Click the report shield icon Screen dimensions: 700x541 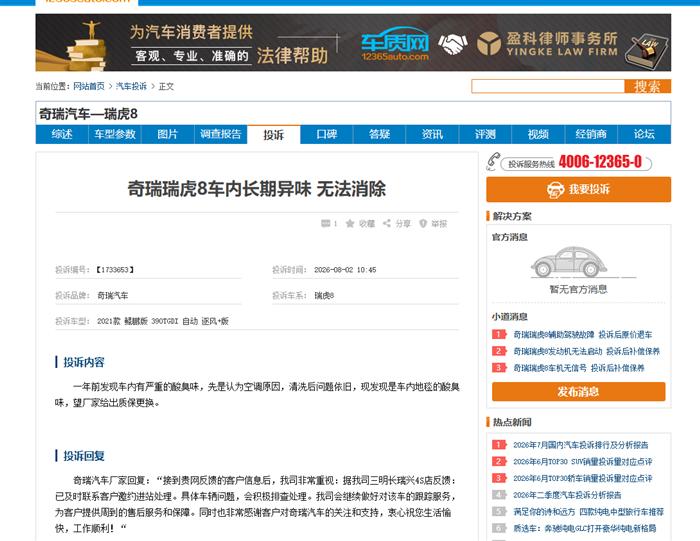coord(423,223)
